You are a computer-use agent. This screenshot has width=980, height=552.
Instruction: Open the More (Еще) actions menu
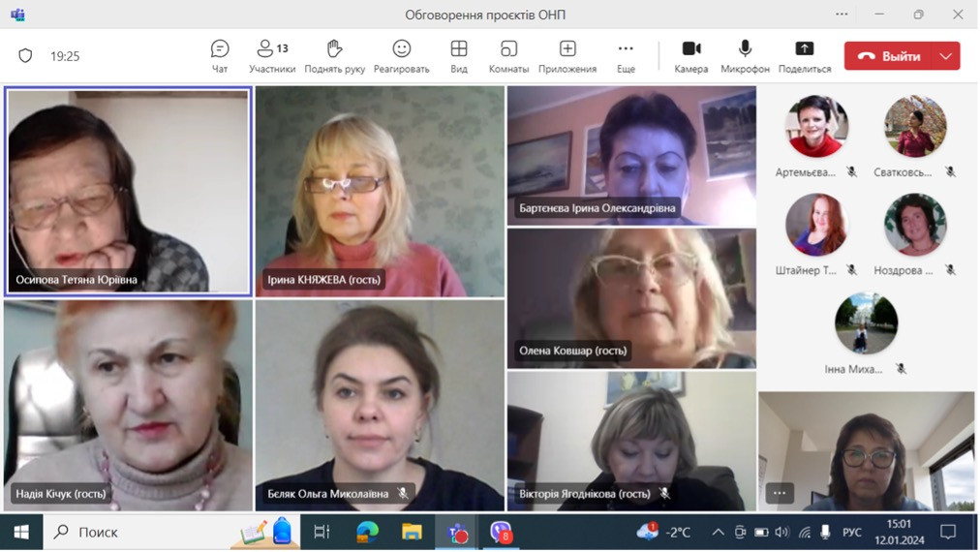(x=626, y=56)
